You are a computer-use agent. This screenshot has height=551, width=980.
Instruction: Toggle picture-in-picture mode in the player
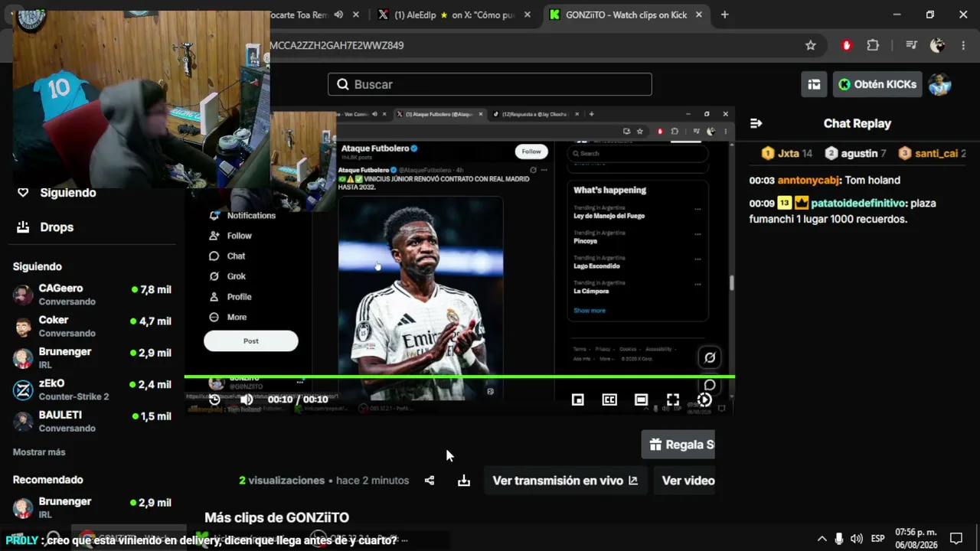578,399
